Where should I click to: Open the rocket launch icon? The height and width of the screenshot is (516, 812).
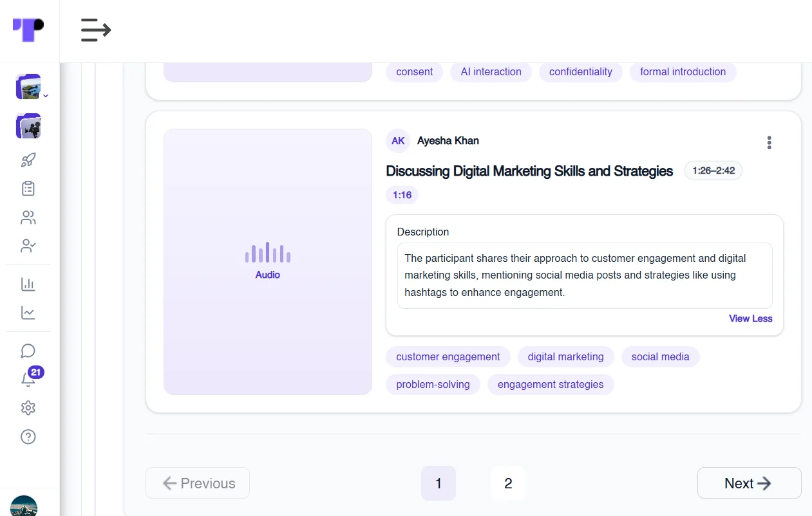click(x=28, y=160)
